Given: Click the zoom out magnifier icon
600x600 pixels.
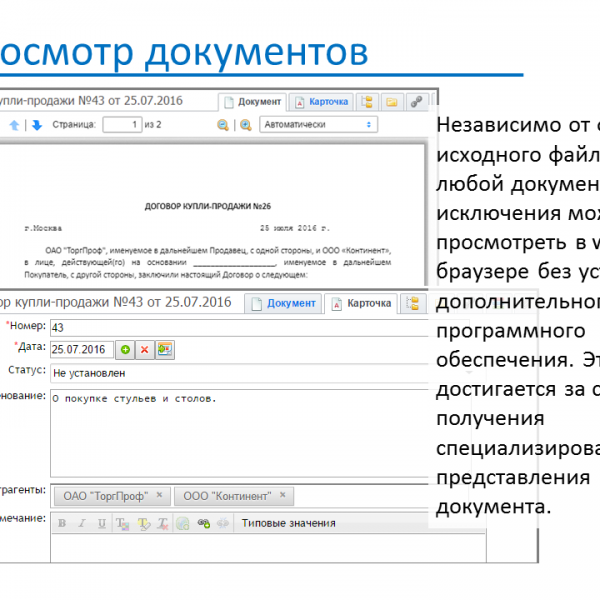Looking at the screenshot, I should point(223,125).
